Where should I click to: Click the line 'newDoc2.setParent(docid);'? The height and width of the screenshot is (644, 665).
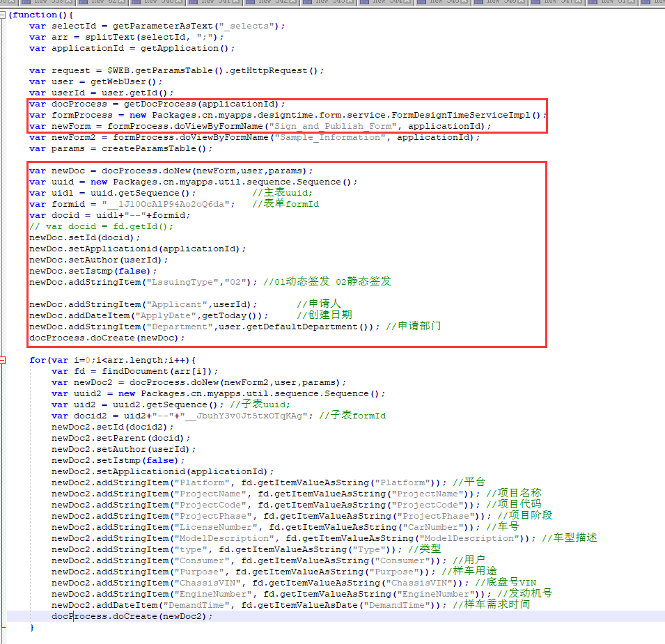pyautogui.click(x=120, y=438)
